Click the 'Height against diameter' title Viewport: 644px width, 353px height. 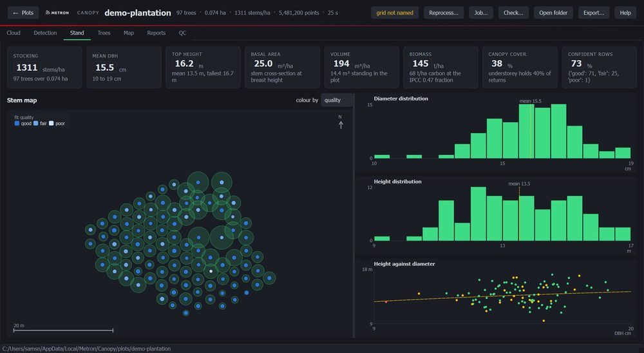coord(404,264)
